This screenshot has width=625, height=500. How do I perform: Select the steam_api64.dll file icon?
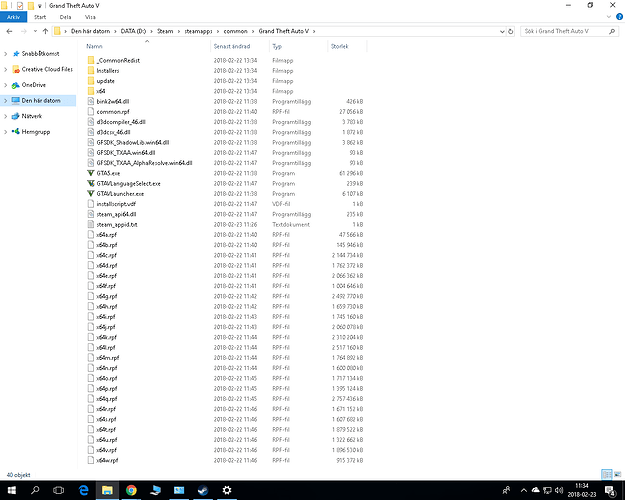[x=91, y=214]
